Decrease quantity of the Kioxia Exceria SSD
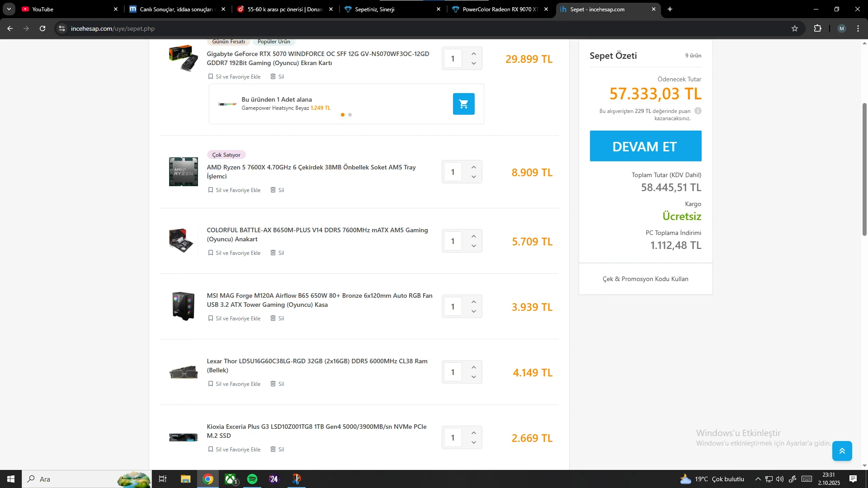This screenshot has height=488, width=868. coord(473,442)
